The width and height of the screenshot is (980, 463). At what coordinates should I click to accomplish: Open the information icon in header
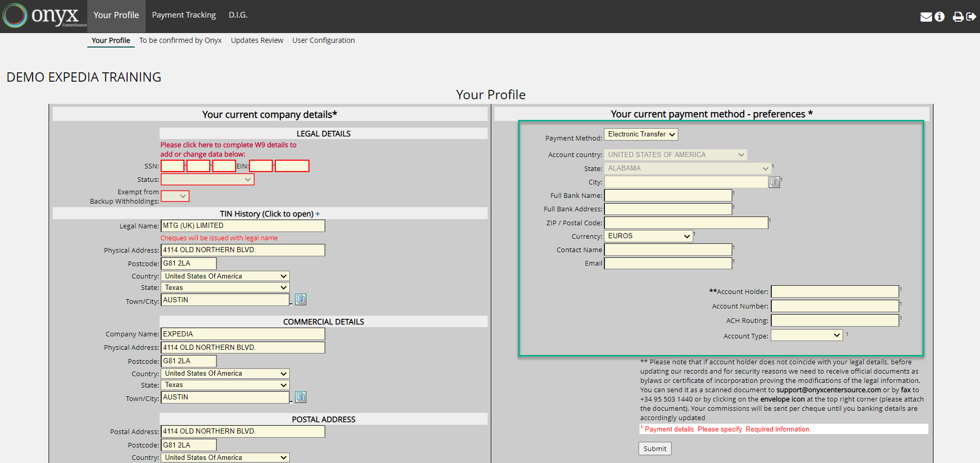tap(940, 17)
